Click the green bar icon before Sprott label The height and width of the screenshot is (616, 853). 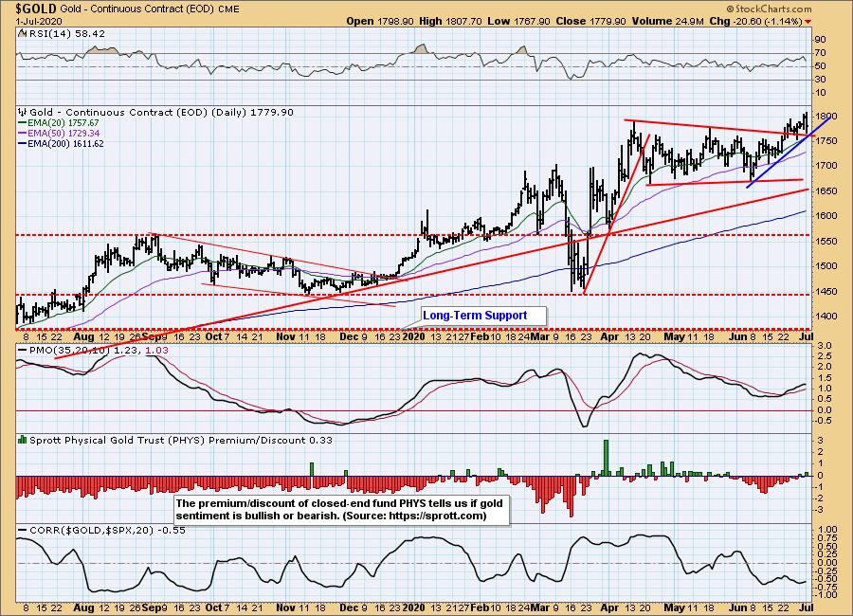pos(23,439)
